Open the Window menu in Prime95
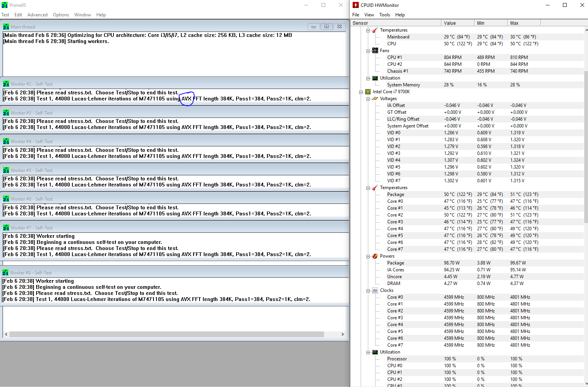 (83, 15)
